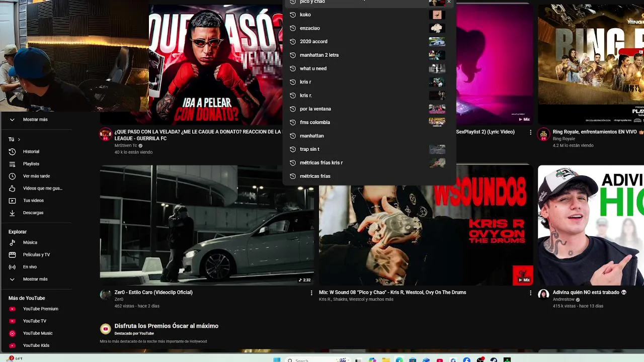Image resolution: width=644 pixels, height=362 pixels.
Task: Select trap sin t suggestion
Action: click(x=368, y=149)
